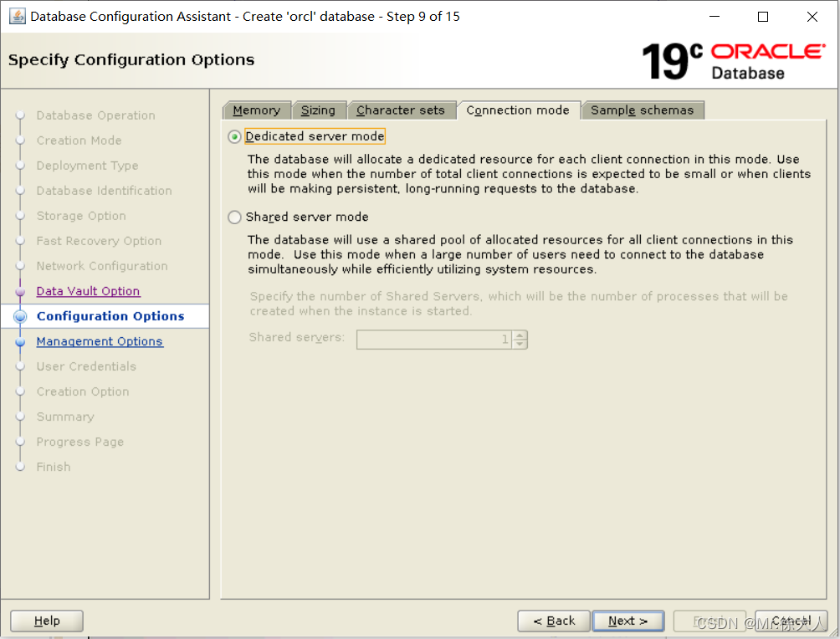
Task: Minimize the Database Configuration Assistant window
Action: (x=715, y=17)
